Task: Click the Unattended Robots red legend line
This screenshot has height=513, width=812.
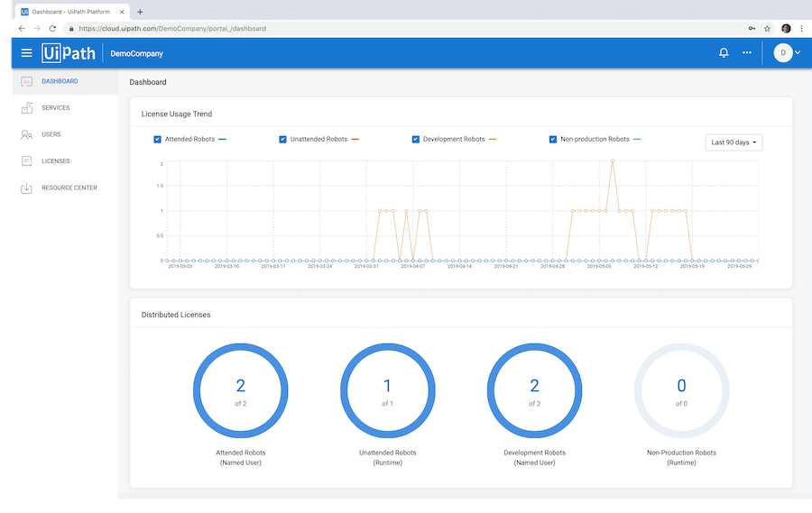Action: (355, 139)
